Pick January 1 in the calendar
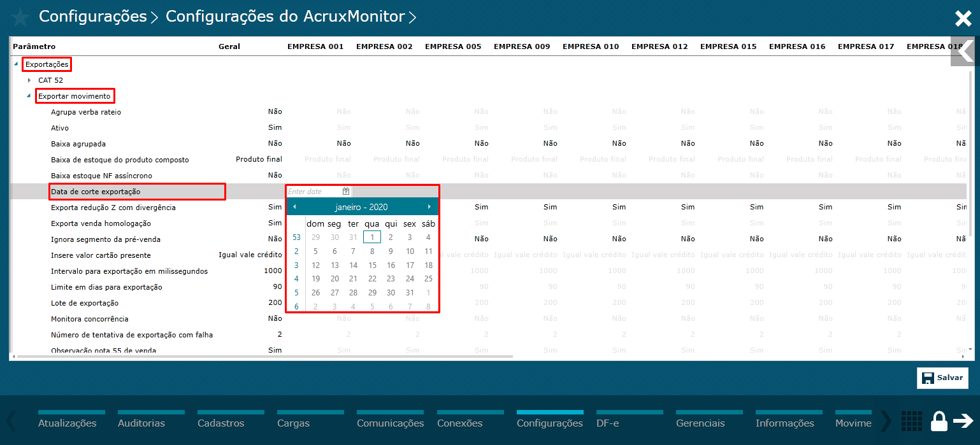The image size is (980, 445). (x=372, y=237)
